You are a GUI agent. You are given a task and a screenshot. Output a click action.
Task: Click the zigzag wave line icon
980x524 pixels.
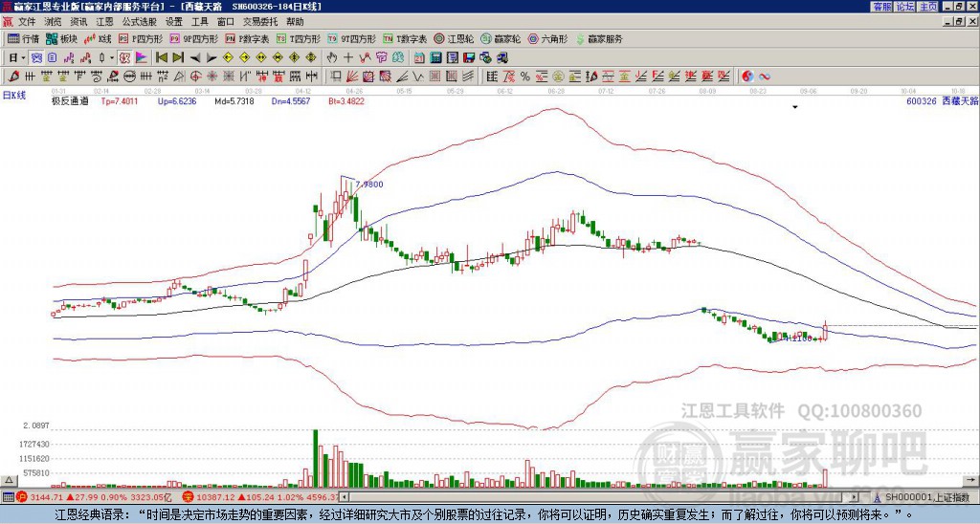[x=417, y=76]
